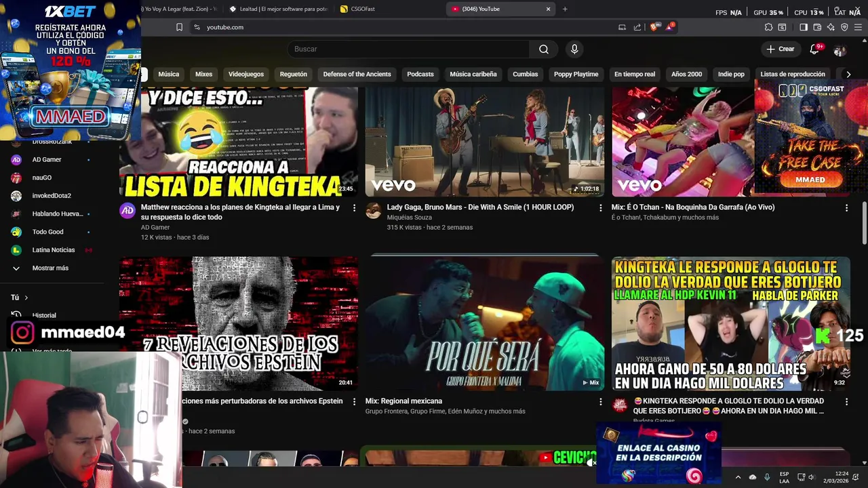Viewport: 868px width, 488px height.
Task: Open invokedDota2 subscription in sidebar
Action: [x=52, y=196]
